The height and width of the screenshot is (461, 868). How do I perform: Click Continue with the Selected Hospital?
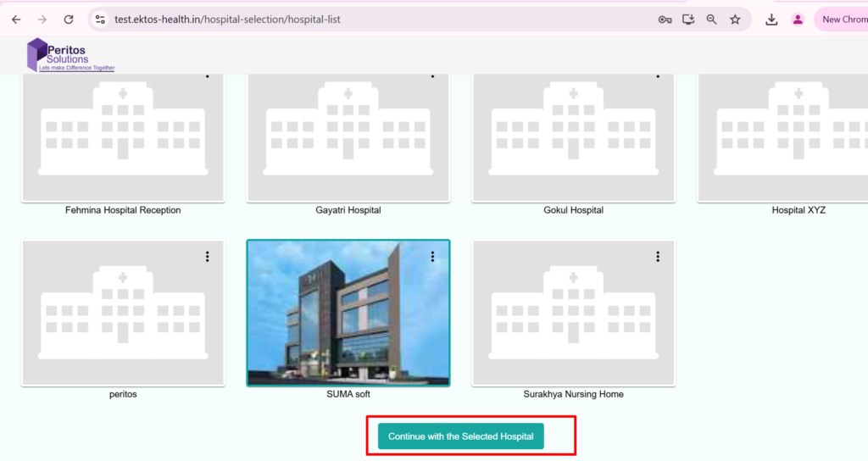point(461,436)
